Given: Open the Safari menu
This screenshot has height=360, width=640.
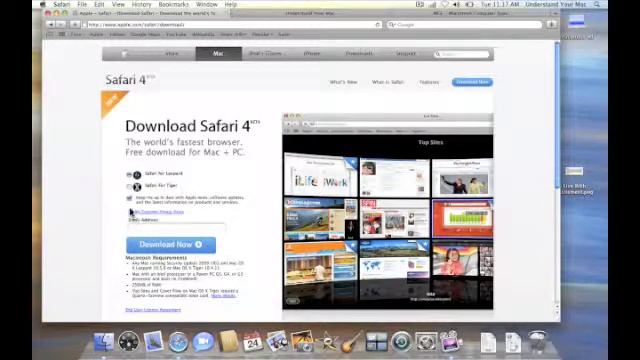Looking at the screenshot, I should (62, 4).
